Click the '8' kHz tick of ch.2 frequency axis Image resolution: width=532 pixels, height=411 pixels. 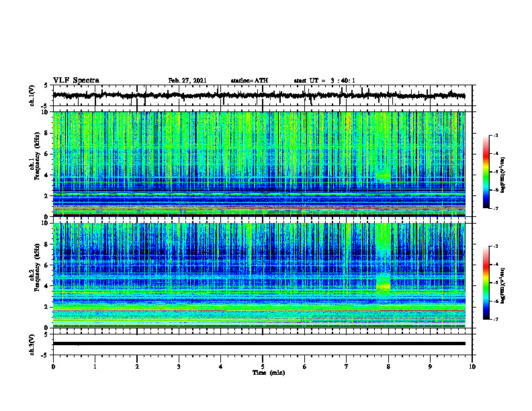click(48, 244)
